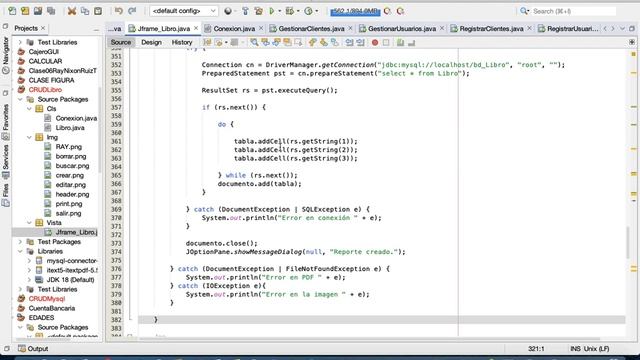The image size is (640, 360).
Task: Click the Debug Project icon
Action: (x=290, y=11)
